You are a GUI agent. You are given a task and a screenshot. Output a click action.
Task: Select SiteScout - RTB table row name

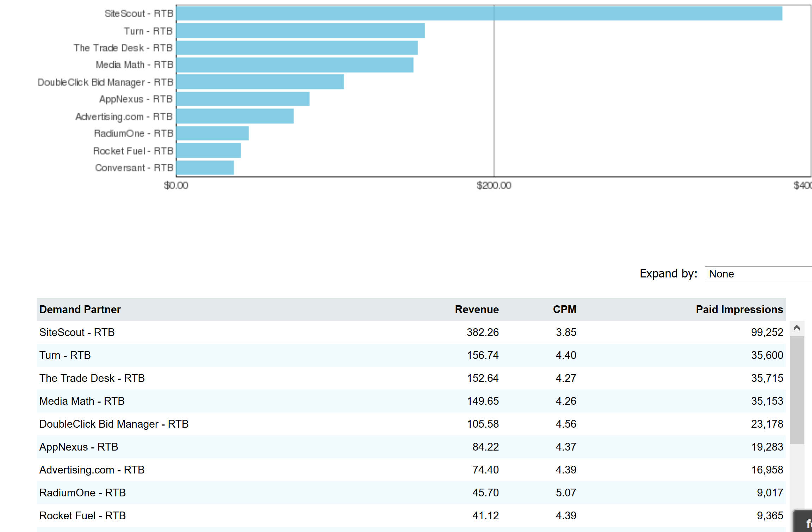click(77, 332)
